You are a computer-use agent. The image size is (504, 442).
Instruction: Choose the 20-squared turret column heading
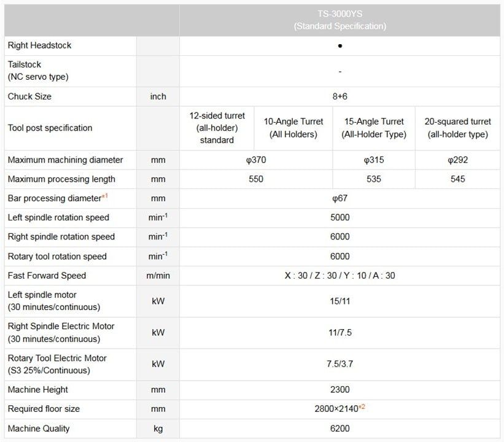[x=457, y=128]
